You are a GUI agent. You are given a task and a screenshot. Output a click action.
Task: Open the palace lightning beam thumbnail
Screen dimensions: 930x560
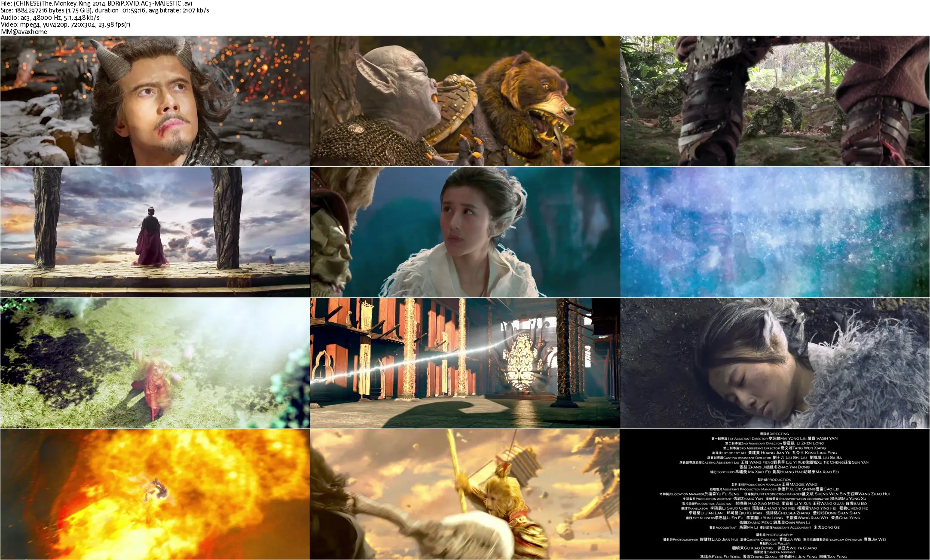(x=465, y=363)
